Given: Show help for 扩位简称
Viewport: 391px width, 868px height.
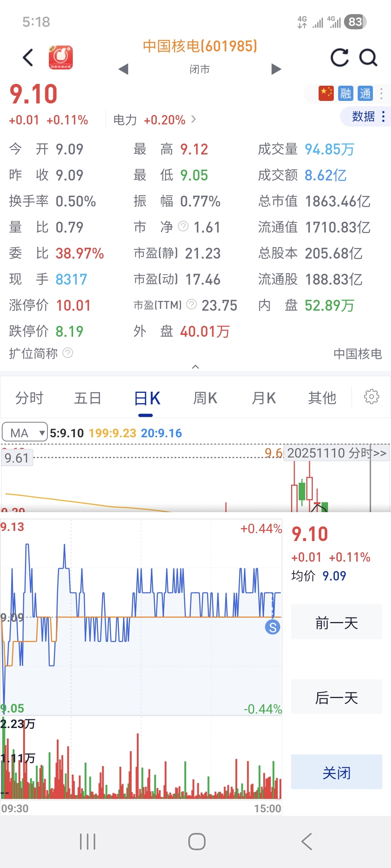Looking at the screenshot, I should tap(68, 353).
